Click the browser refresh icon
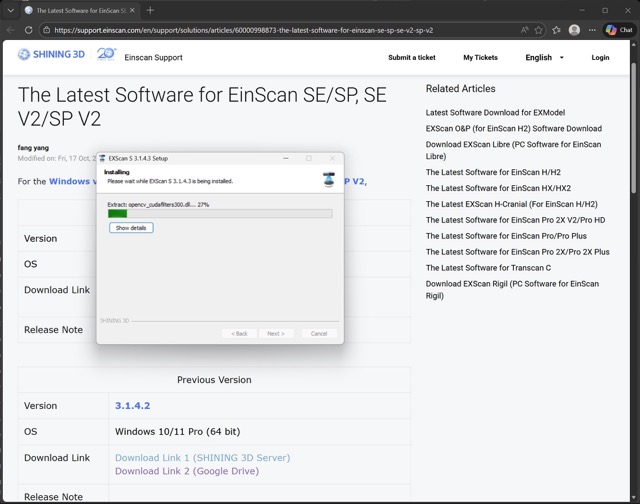 coord(28,30)
